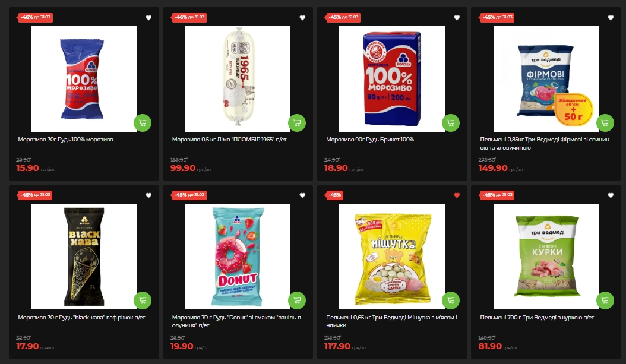The height and width of the screenshot is (364, 626).
Task: Add Рудь 100% морозиво 70г to cart
Action: pos(143,122)
